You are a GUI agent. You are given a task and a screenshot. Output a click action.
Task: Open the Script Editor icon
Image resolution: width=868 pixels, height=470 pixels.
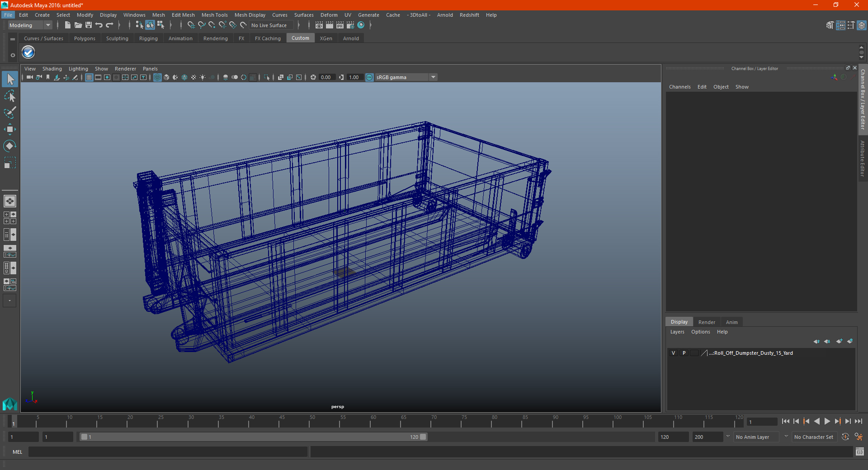pyautogui.click(x=859, y=451)
